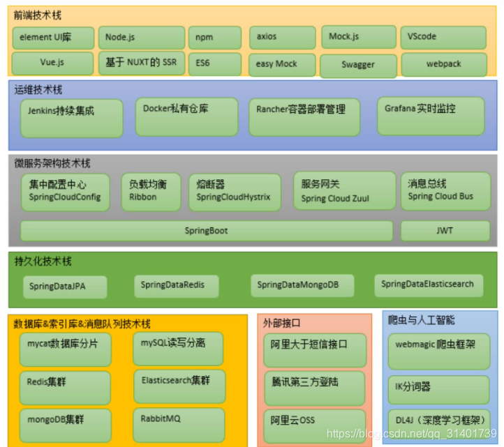Select the Node.js box
This screenshot has height=447, width=504.
click(142, 38)
